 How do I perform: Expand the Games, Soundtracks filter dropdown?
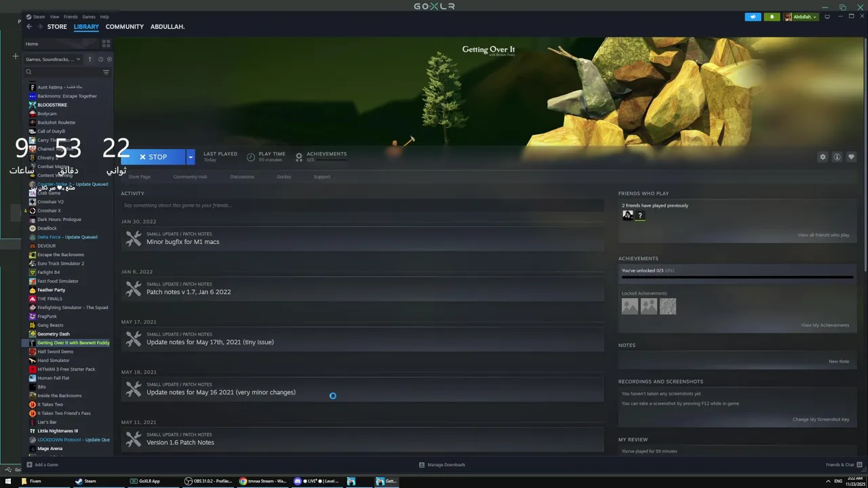point(53,59)
